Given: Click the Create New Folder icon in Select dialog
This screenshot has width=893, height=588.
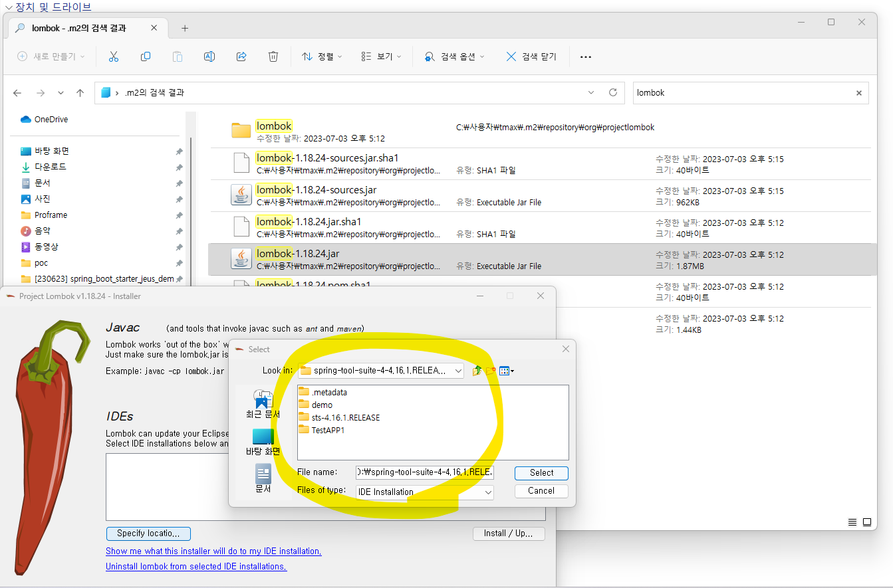Looking at the screenshot, I should coord(491,371).
